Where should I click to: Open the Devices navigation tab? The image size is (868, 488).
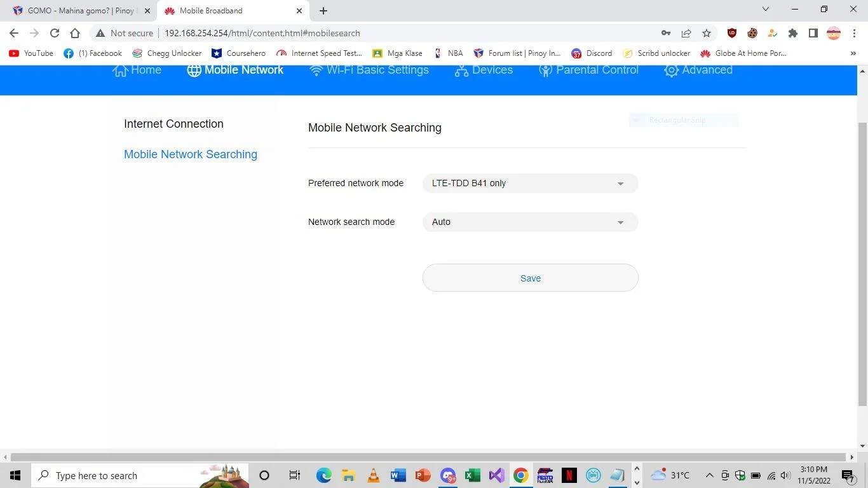click(484, 70)
